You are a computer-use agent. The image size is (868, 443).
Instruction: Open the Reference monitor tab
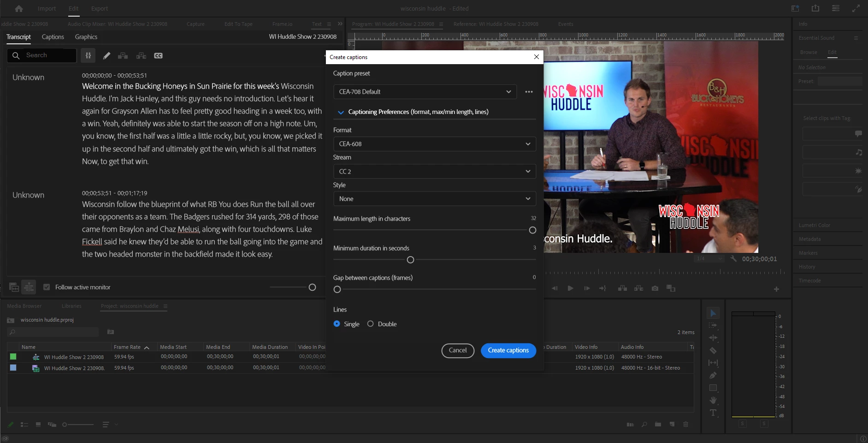(496, 24)
